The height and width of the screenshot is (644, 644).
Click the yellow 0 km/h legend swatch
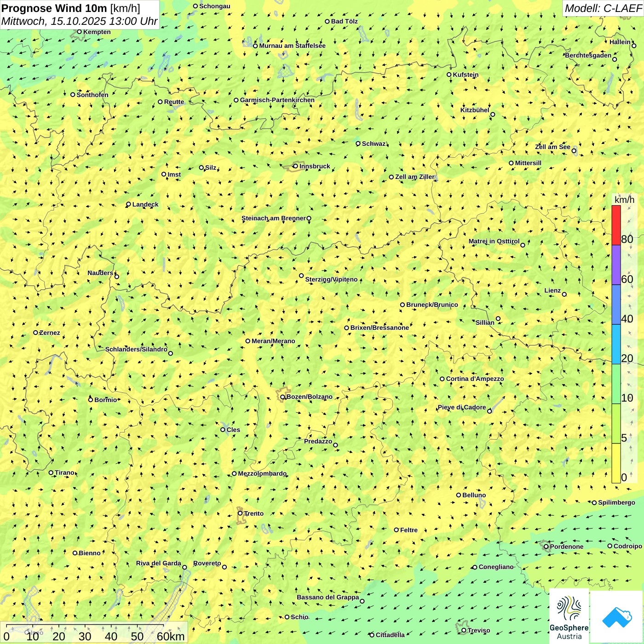(x=616, y=463)
